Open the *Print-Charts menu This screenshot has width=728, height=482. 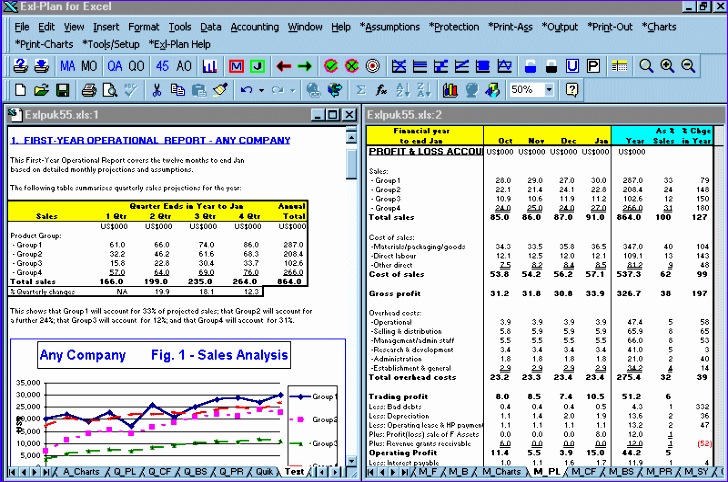[44, 44]
